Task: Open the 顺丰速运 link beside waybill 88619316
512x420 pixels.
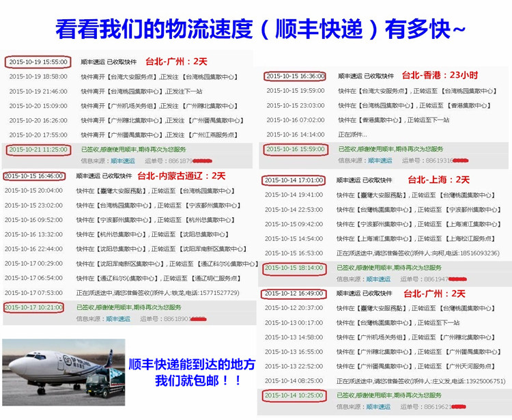Action: (380, 160)
